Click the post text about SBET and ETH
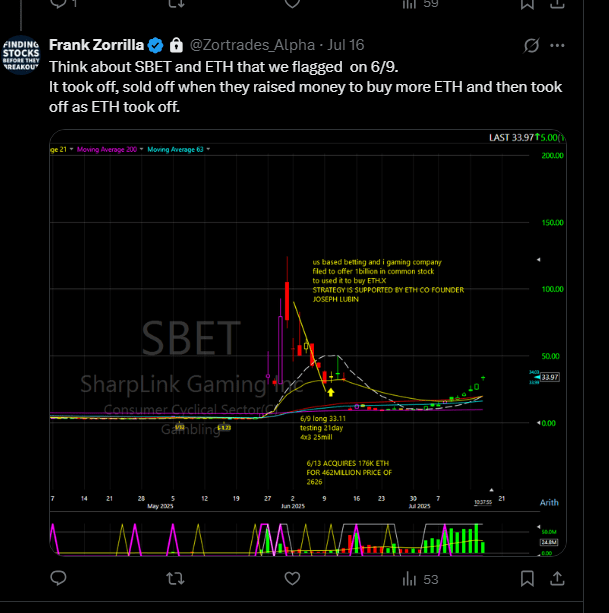Viewport: 609px width, 613px height. click(306, 87)
